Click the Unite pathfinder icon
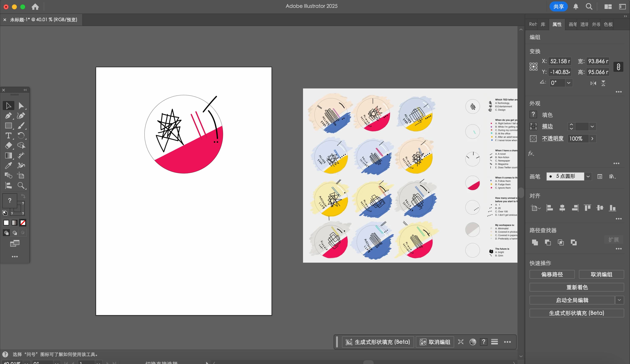Image resolution: width=630 pixels, height=364 pixels. [535, 242]
